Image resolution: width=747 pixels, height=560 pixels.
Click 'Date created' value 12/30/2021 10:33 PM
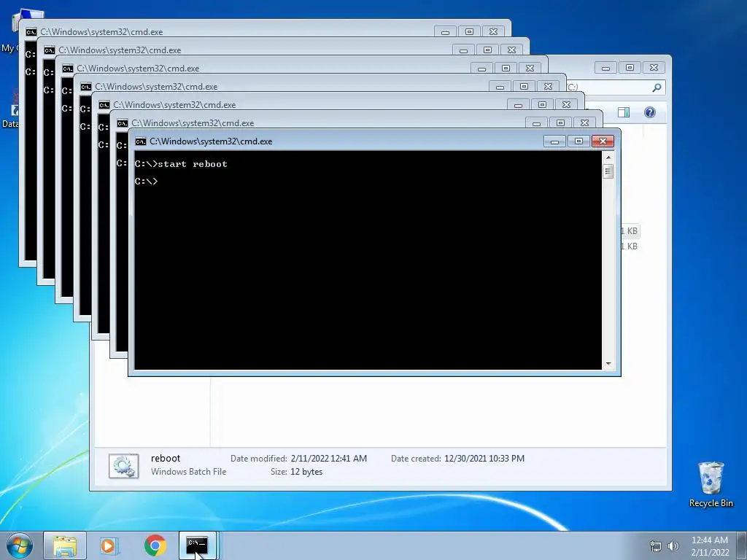[x=484, y=459]
